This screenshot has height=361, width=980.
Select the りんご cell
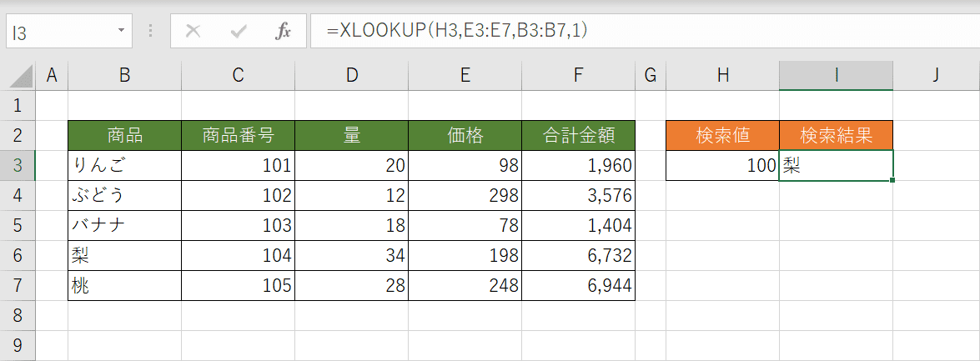(125, 166)
